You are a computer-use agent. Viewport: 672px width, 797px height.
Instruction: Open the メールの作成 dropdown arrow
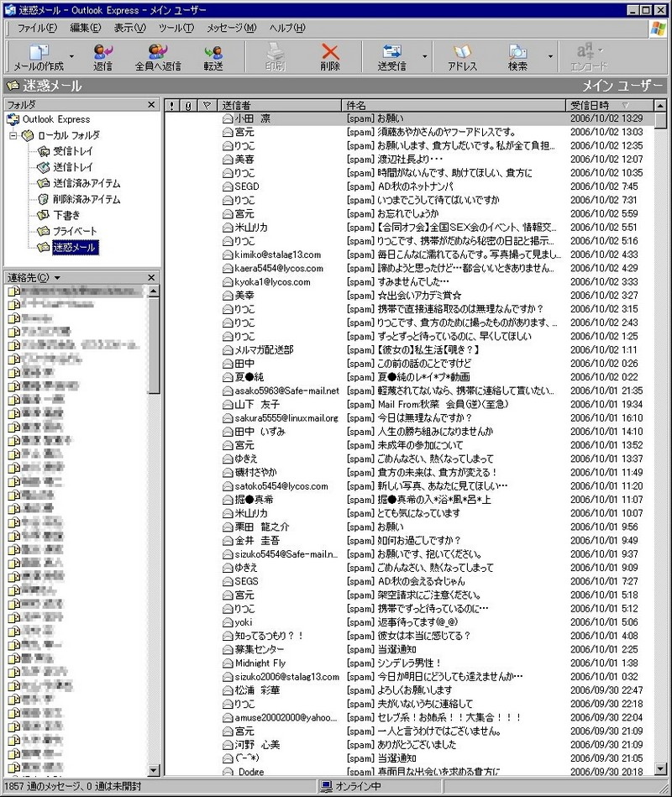tap(71, 56)
